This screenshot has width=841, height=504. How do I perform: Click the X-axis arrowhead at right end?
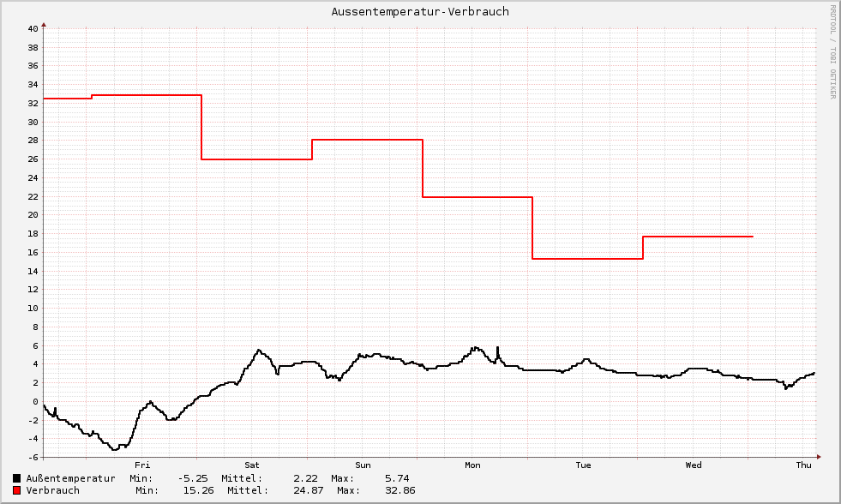(819, 457)
